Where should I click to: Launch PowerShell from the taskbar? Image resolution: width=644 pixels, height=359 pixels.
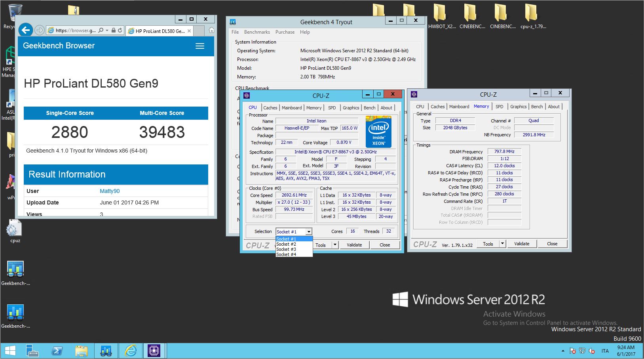pyautogui.click(x=57, y=351)
